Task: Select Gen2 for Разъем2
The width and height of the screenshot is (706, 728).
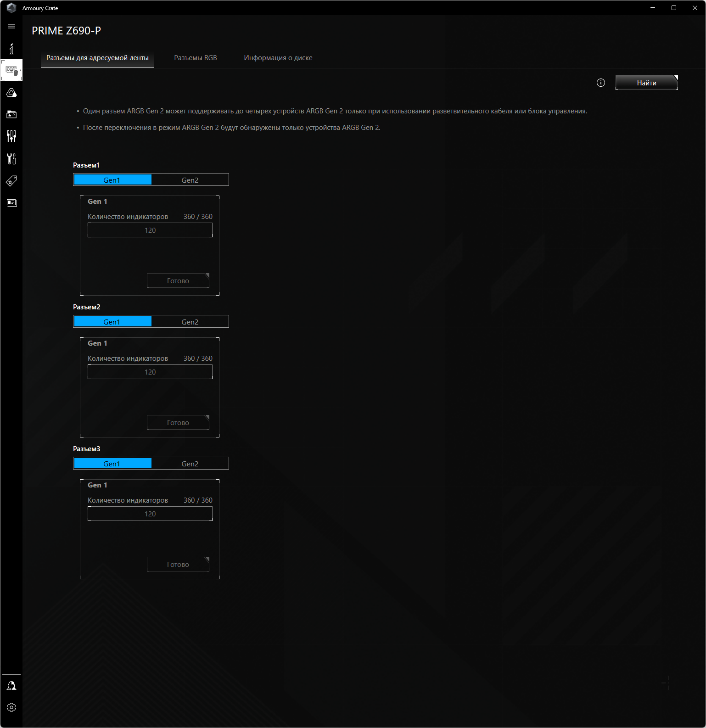Action: tap(190, 322)
